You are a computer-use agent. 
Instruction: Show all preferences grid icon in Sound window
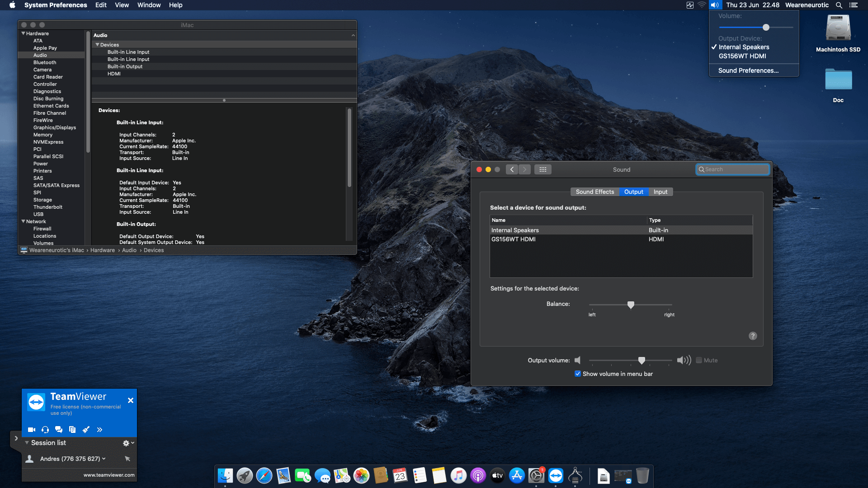tap(543, 169)
